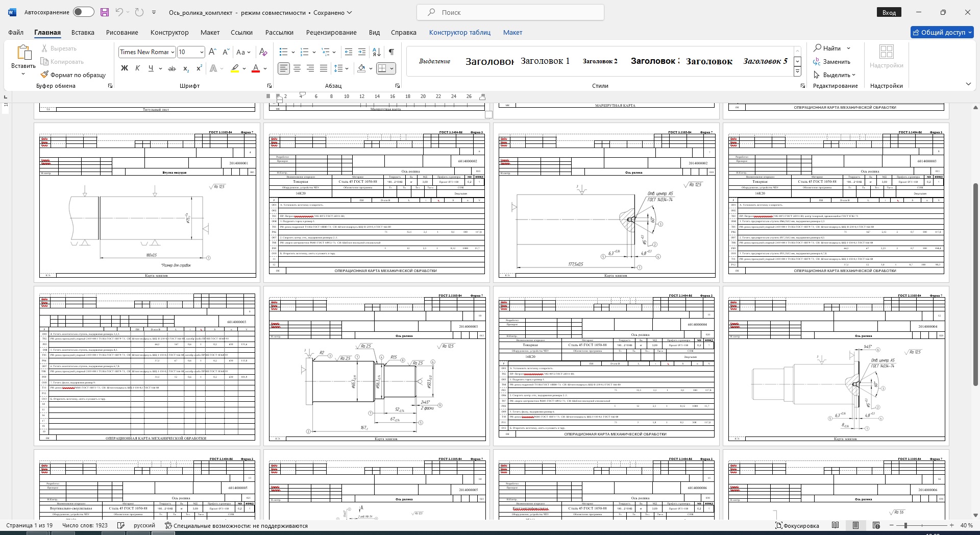The image size is (980, 535).
Task: Open the Рецензирование tab
Action: point(331,32)
